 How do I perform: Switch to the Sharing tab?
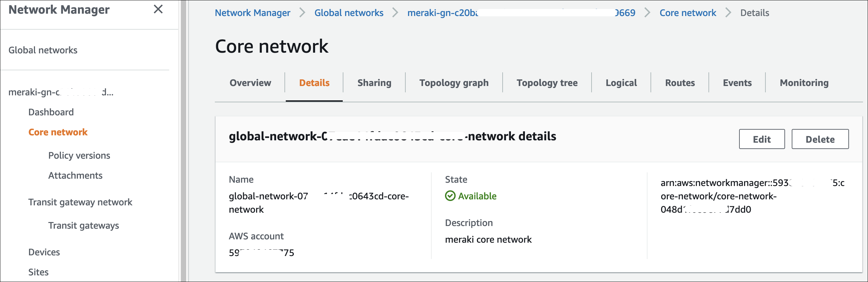pyautogui.click(x=374, y=83)
